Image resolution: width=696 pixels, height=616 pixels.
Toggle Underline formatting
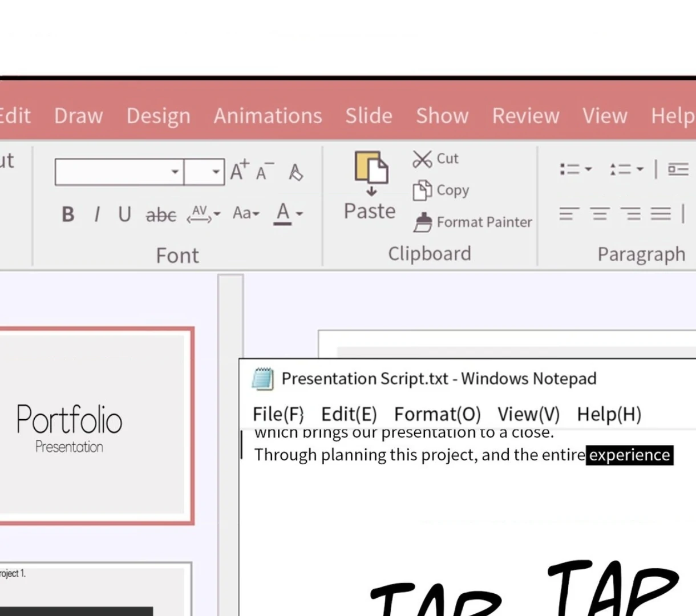point(124,214)
